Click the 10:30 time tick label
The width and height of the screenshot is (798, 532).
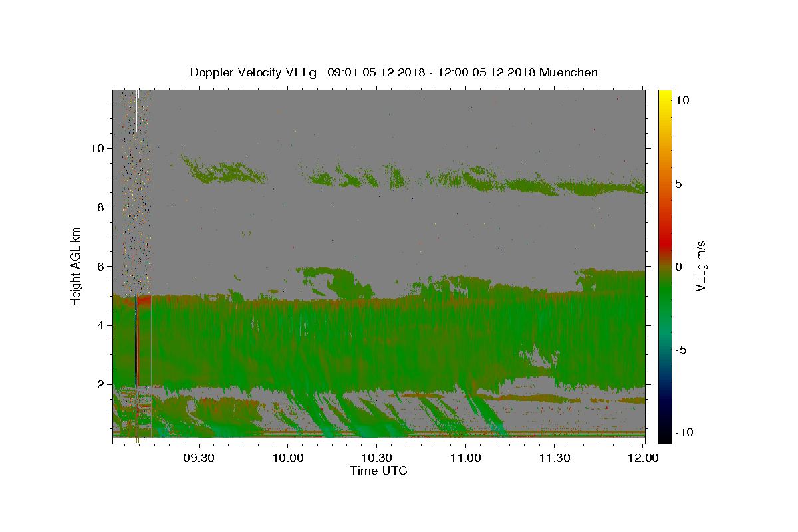point(376,458)
